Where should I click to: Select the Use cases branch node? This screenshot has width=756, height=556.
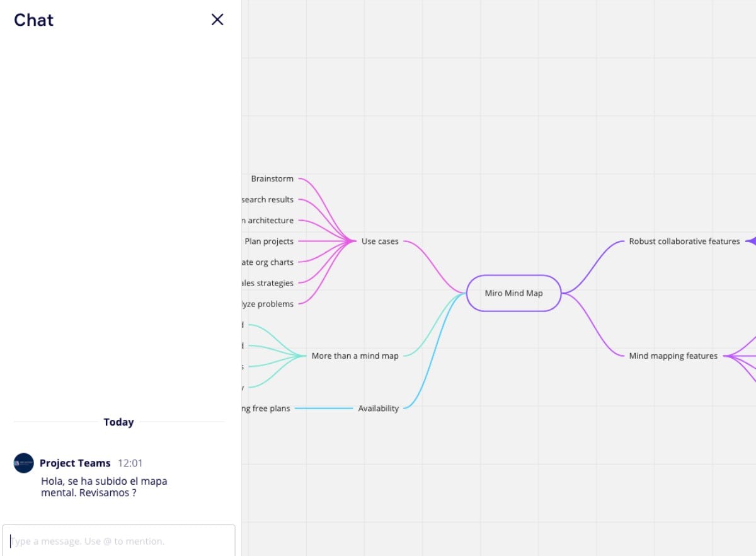click(379, 241)
